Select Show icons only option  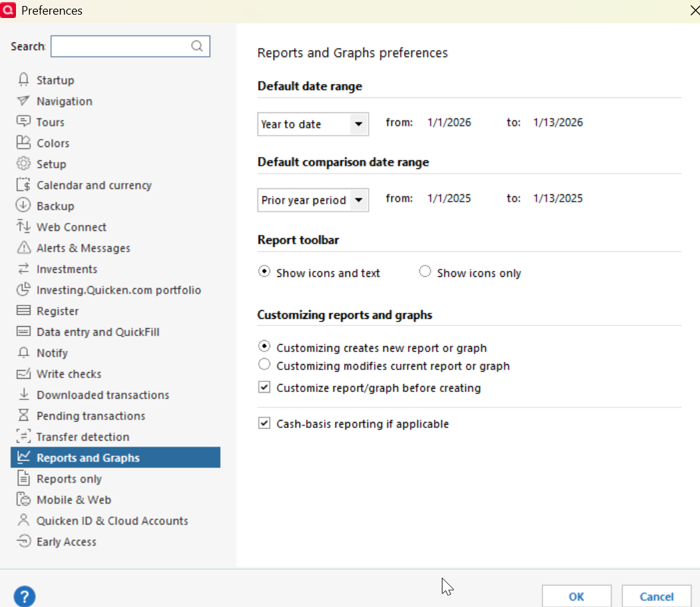(425, 272)
